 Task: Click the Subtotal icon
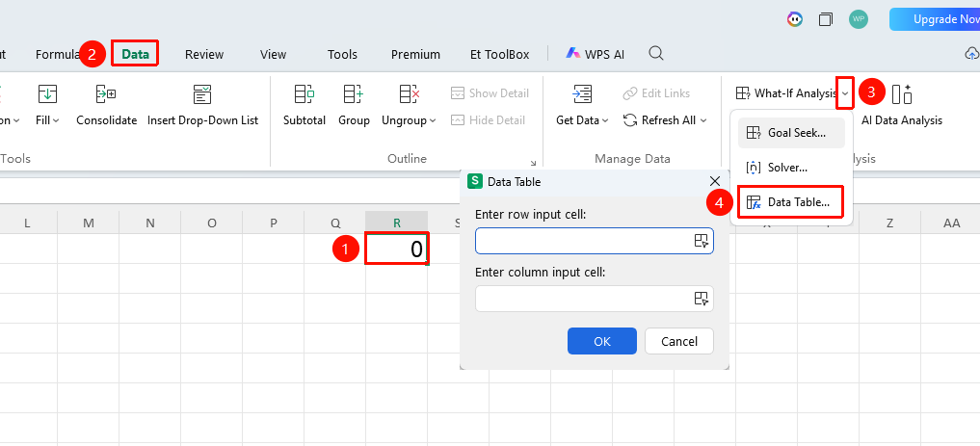(305, 93)
